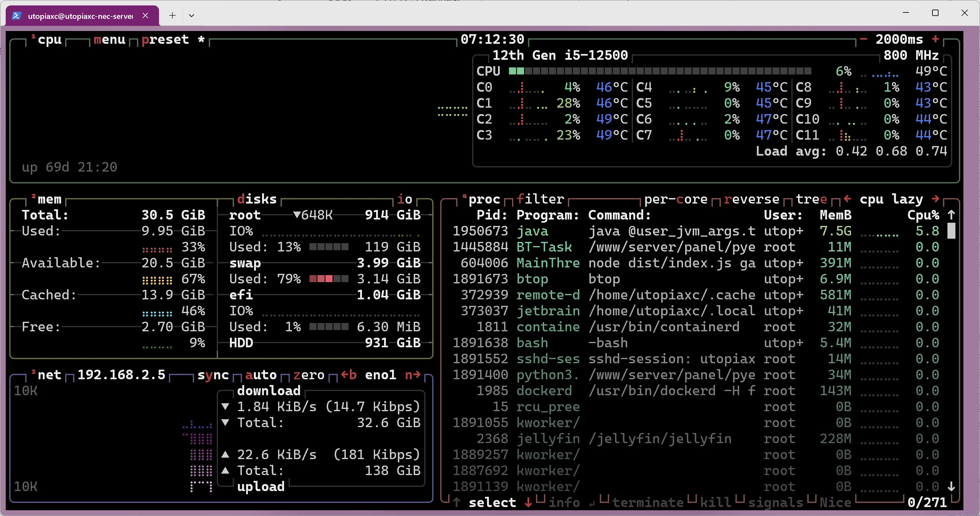Select the rcu_pree process row
The width and height of the screenshot is (980, 516).
click(696, 407)
